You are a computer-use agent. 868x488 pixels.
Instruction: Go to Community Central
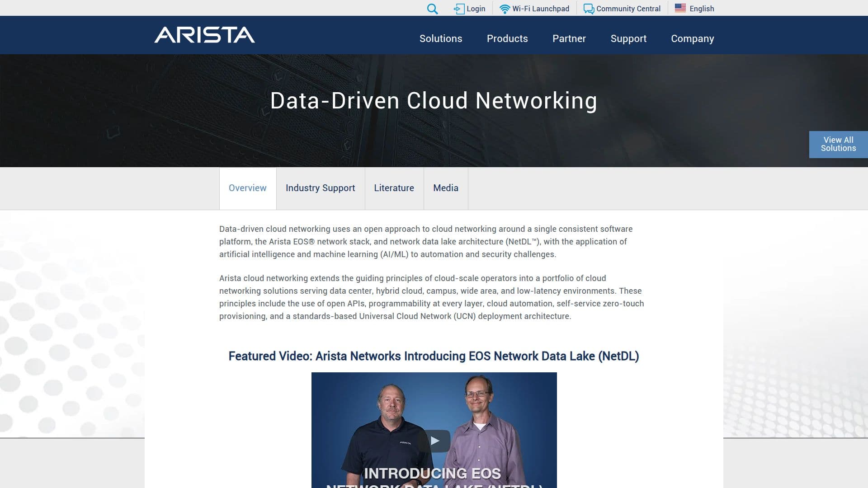coord(628,9)
